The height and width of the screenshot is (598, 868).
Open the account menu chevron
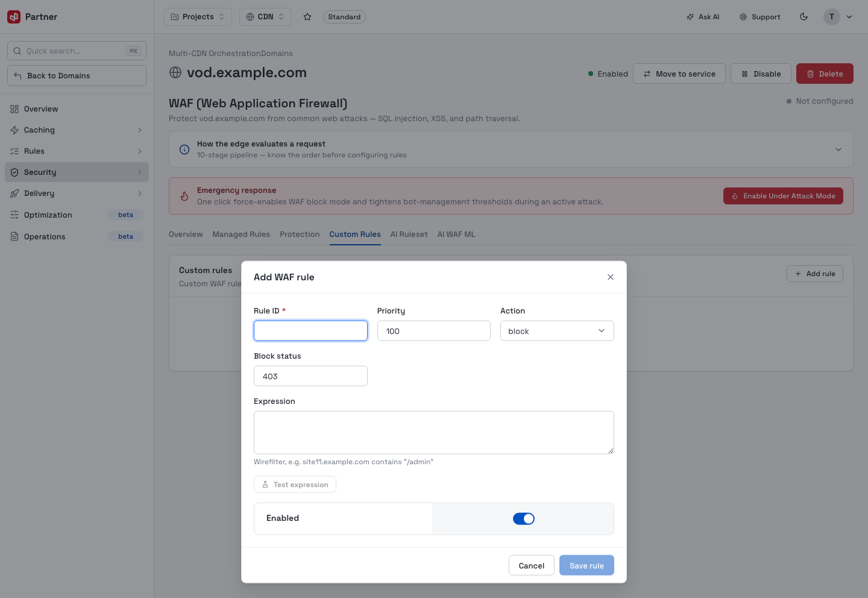[849, 17]
